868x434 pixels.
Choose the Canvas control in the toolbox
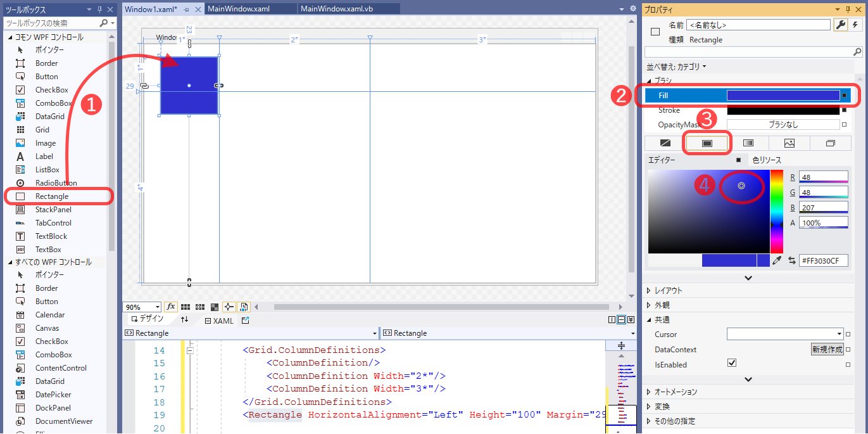click(47, 328)
